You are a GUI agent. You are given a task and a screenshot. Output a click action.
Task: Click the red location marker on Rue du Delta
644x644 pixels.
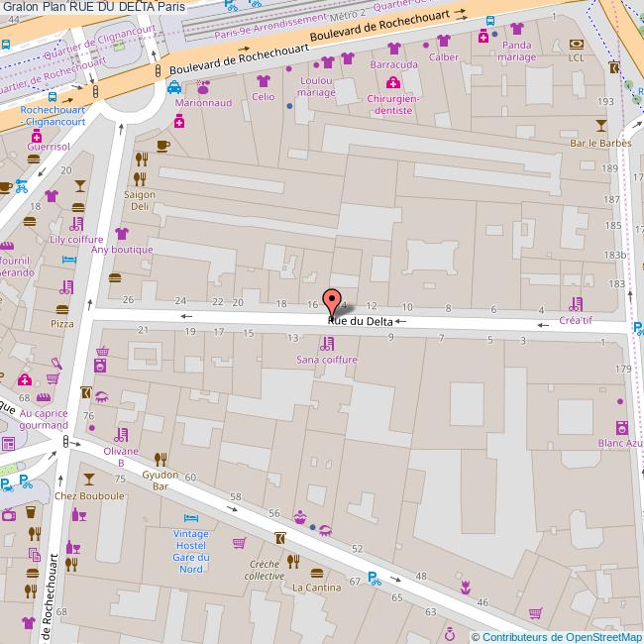(x=332, y=301)
